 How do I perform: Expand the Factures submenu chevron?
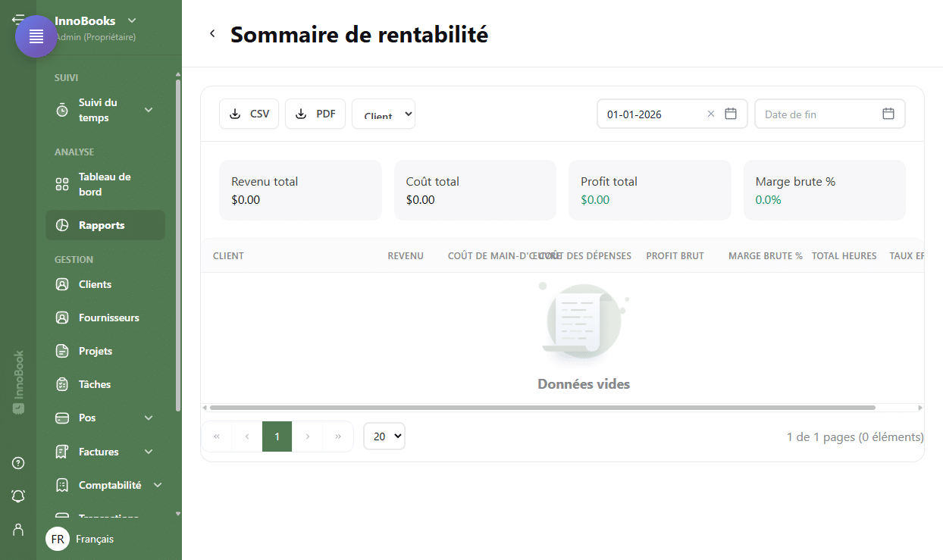point(149,452)
